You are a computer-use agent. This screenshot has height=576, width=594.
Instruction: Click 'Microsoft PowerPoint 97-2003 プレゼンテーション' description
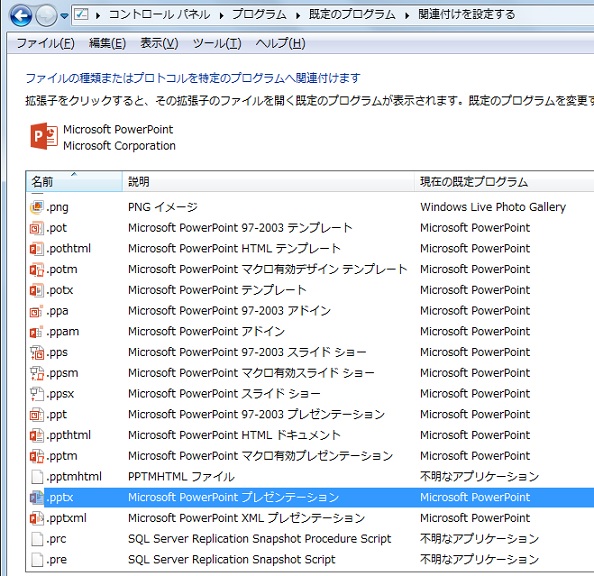click(256, 415)
